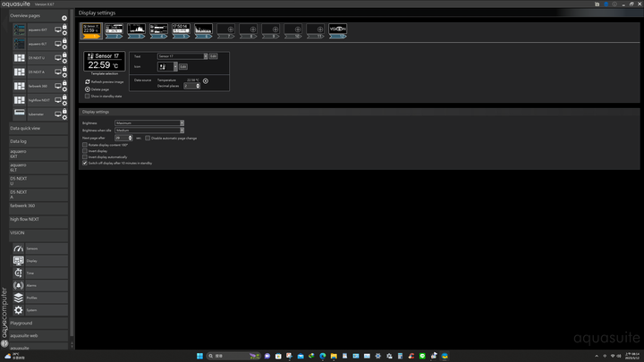Click the lock icon on D5 NEXT U row

click(x=64, y=55)
